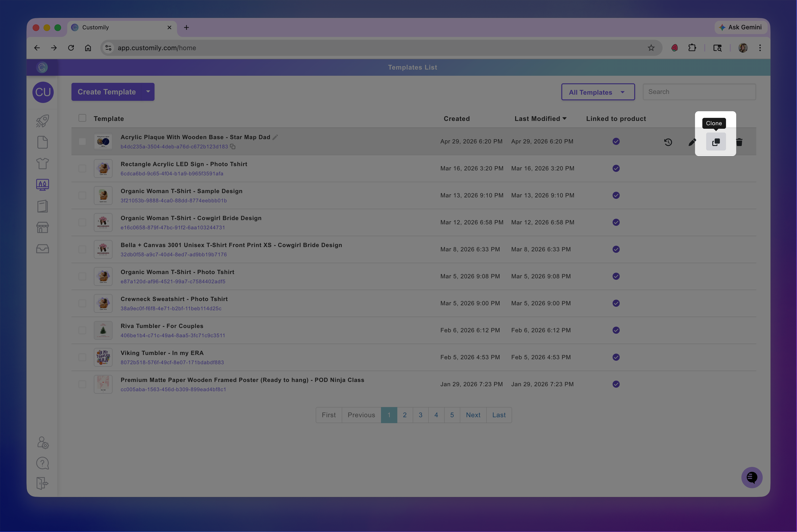This screenshot has height=532, width=797.
Task: Open the Premium Matte Paper Poster template
Action: tap(242, 380)
